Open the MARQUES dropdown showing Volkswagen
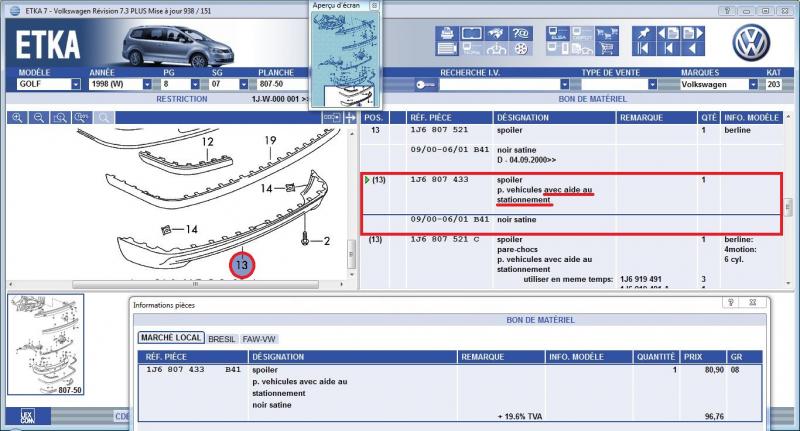Image resolution: width=800 pixels, height=431 pixels. tap(753, 84)
